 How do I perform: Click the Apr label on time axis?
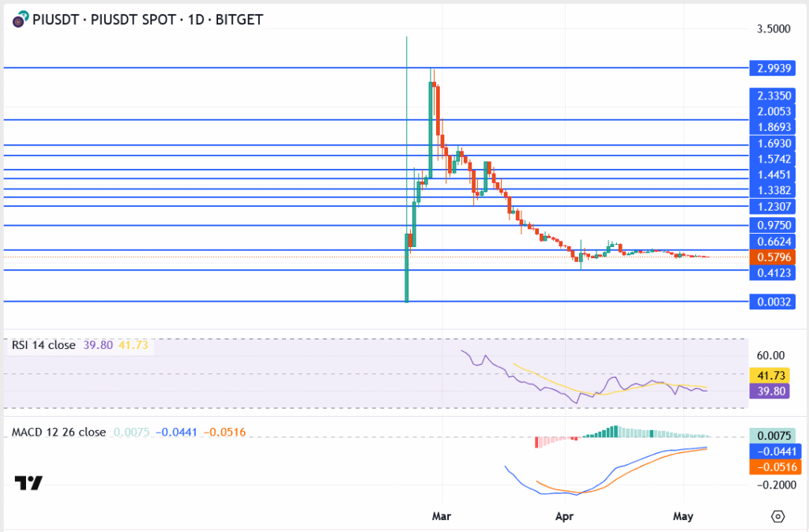click(x=564, y=516)
